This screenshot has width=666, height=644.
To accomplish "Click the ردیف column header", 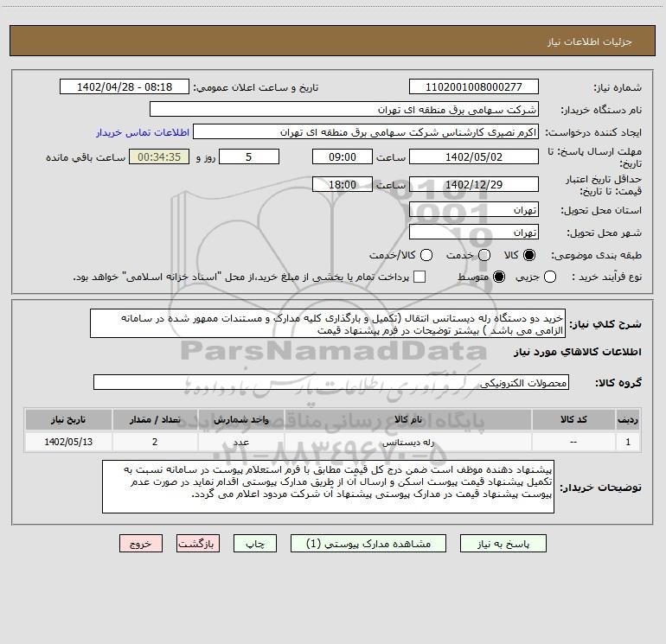I will (628, 419).
